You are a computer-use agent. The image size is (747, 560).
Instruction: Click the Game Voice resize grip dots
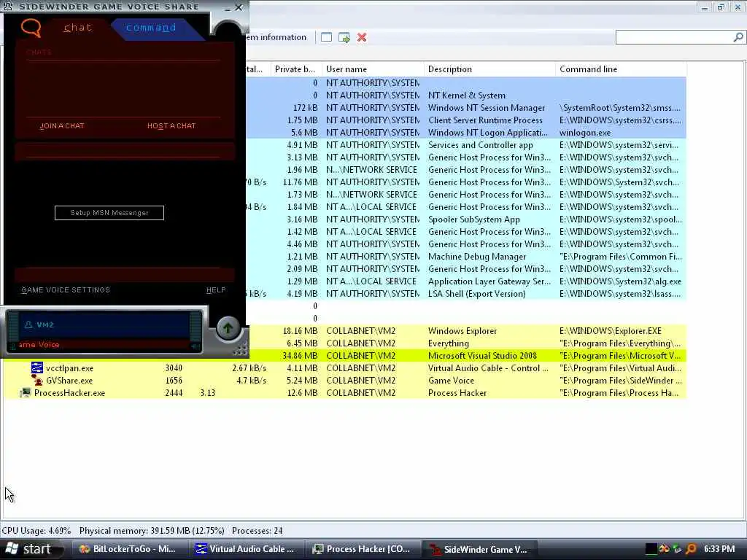tap(241, 350)
